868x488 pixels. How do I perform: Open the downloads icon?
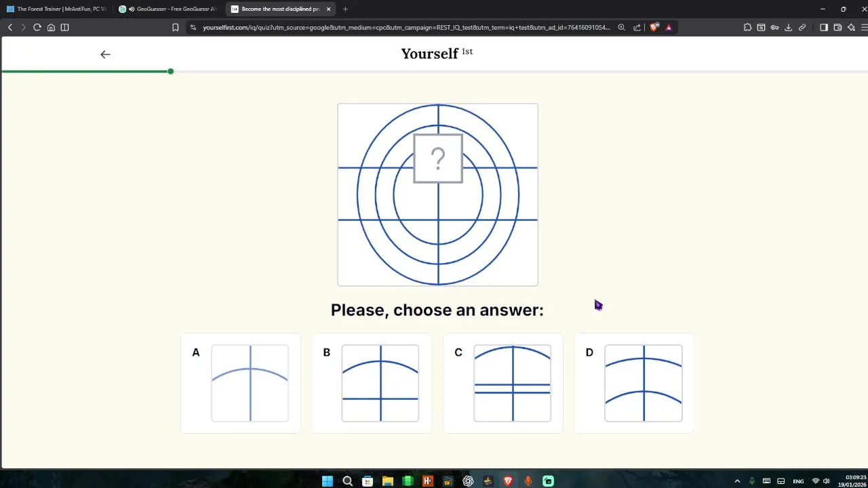tap(788, 27)
